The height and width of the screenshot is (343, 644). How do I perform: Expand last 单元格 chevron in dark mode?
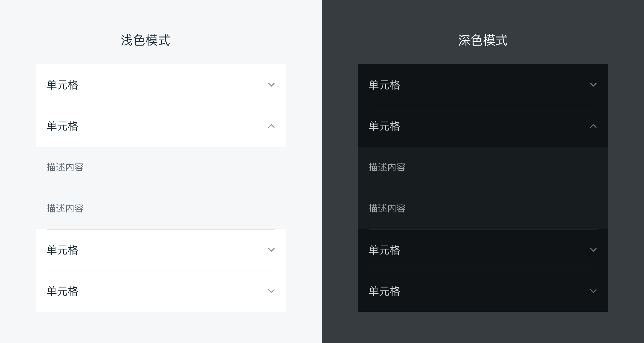(593, 291)
